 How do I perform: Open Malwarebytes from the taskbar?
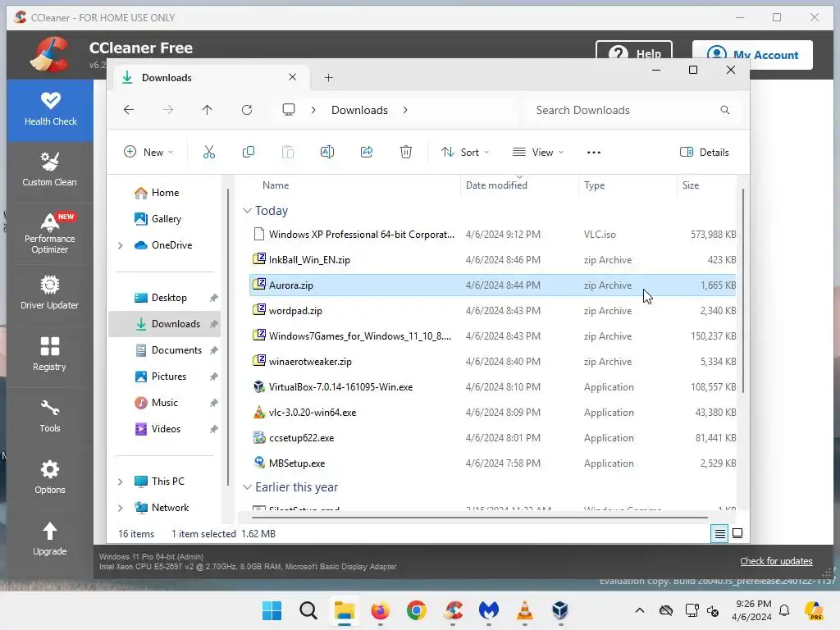[x=489, y=610]
